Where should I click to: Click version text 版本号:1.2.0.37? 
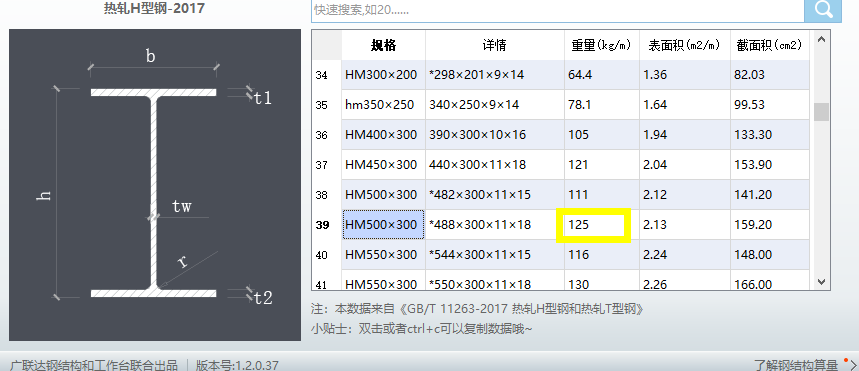pyautogui.click(x=237, y=365)
